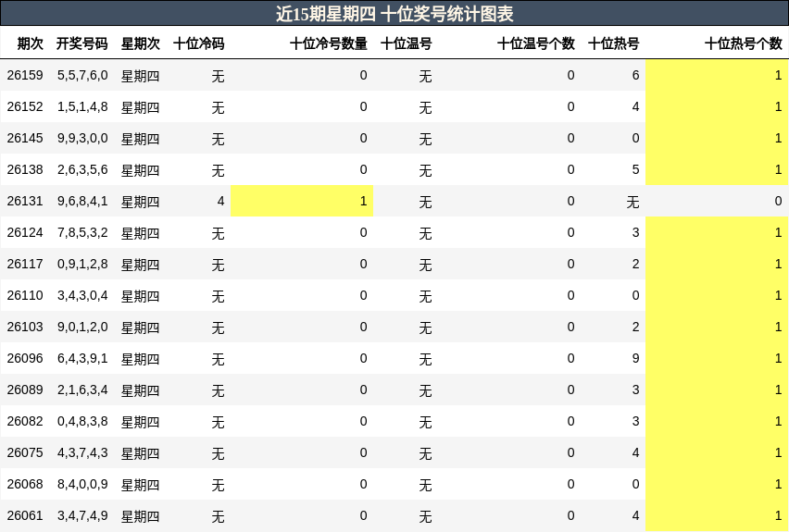Image resolution: width=789 pixels, height=532 pixels.
Task: Select the 十位冷码 column header
Action: coord(199,43)
